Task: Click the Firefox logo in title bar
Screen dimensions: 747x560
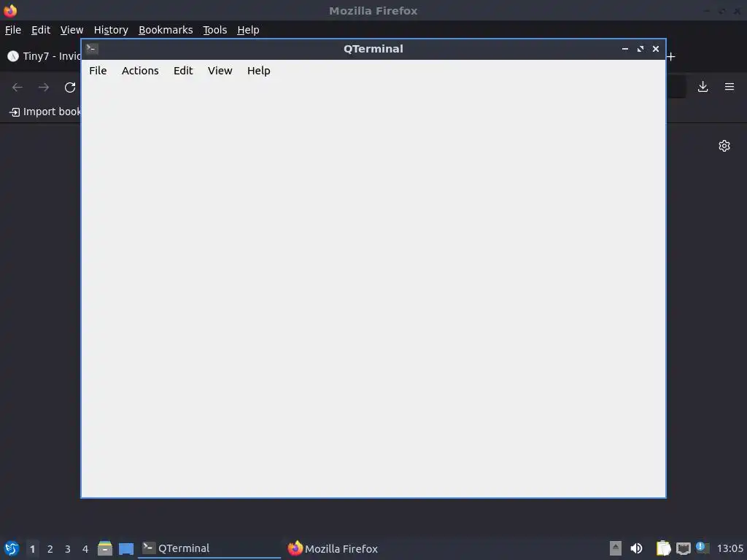Action: (x=10, y=10)
